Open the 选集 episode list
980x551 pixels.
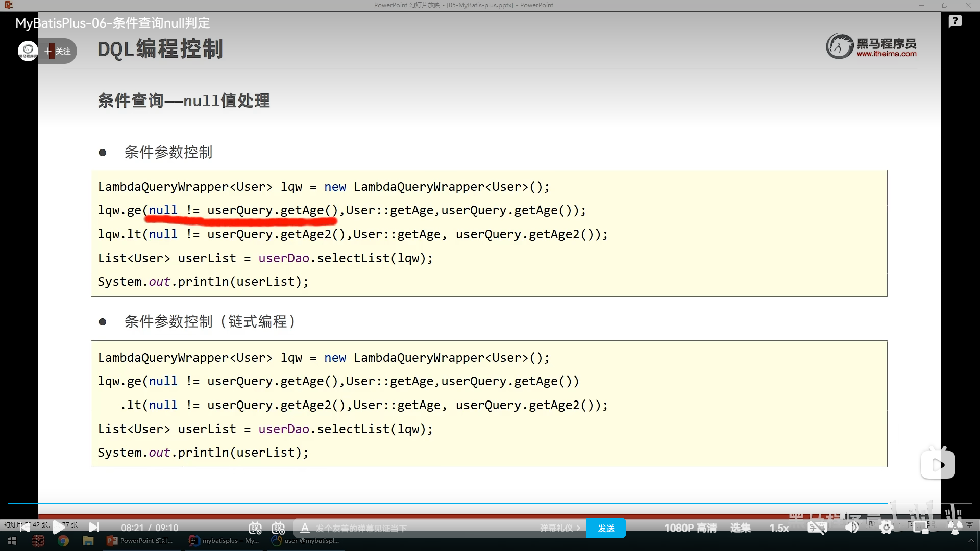[740, 528]
